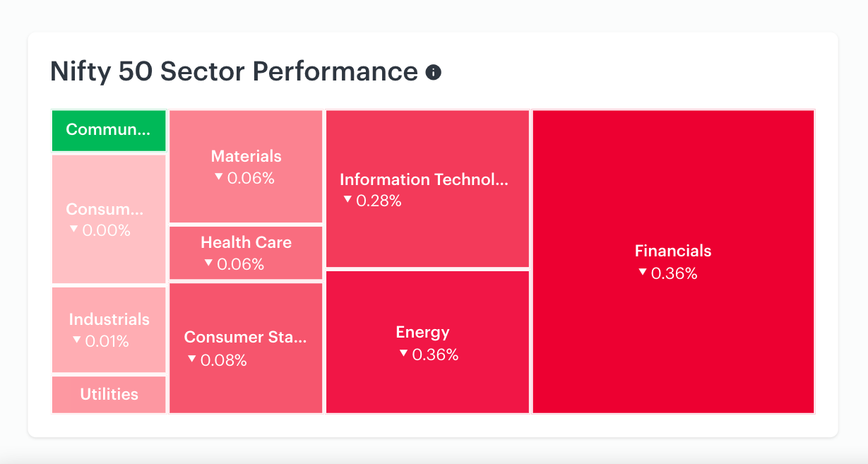Click the down triangle next to 0.08%

click(192, 359)
